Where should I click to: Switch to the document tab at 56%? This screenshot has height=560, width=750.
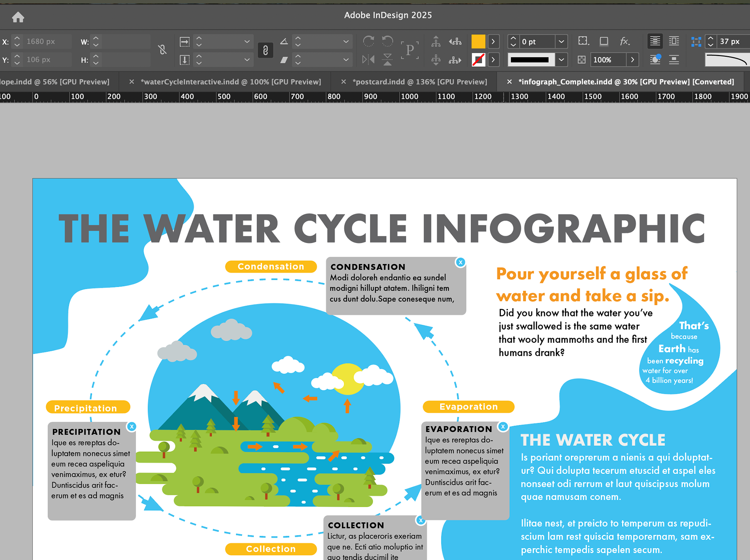(x=55, y=82)
